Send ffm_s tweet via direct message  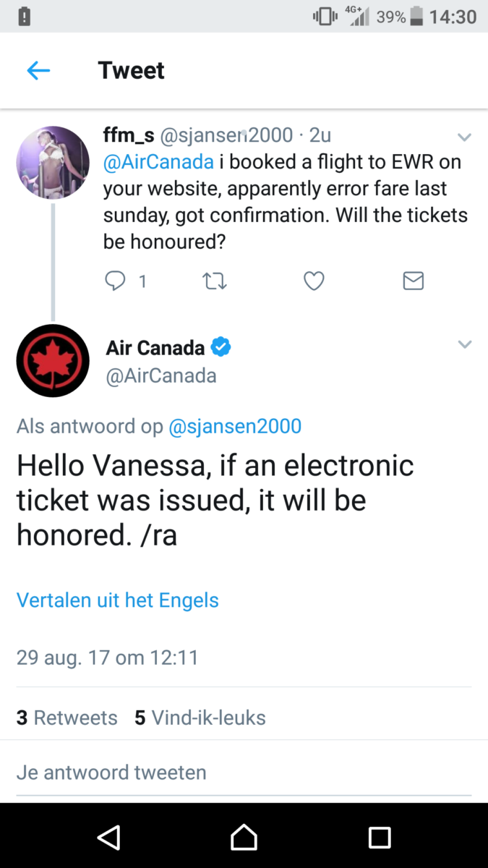pyautogui.click(x=413, y=281)
